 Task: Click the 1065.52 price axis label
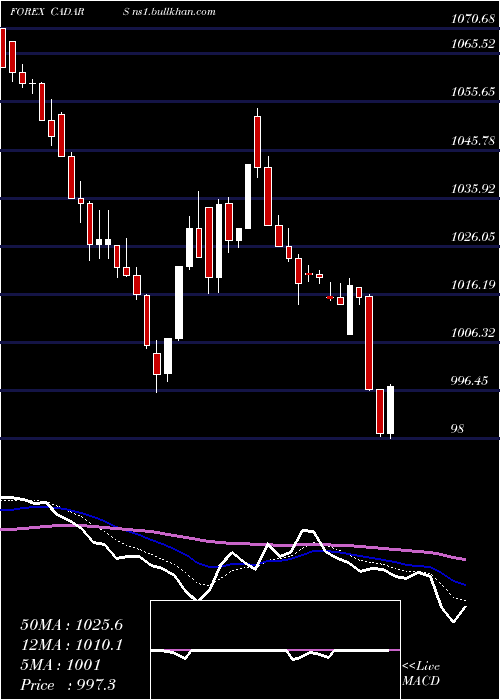click(473, 44)
